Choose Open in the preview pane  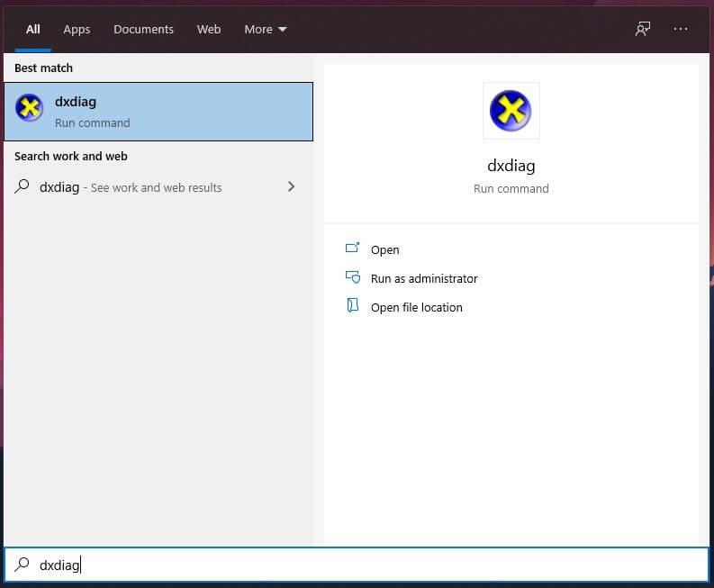pos(384,249)
